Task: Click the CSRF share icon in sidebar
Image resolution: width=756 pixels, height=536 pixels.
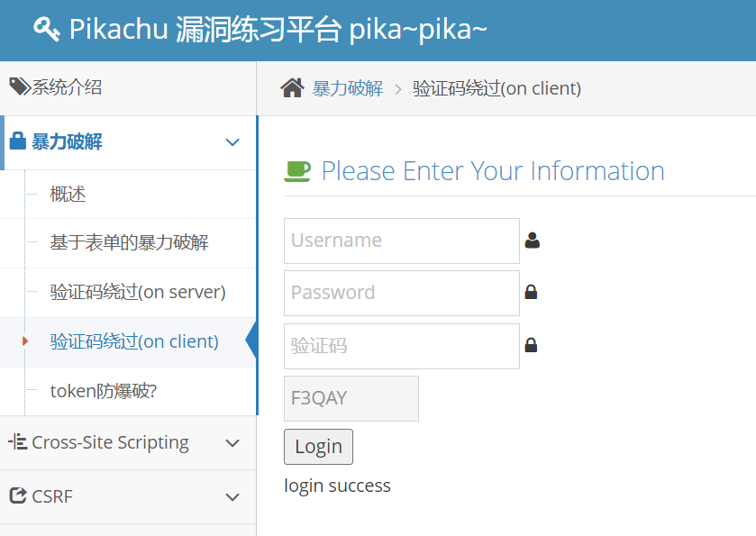Action: pos(17,495)
